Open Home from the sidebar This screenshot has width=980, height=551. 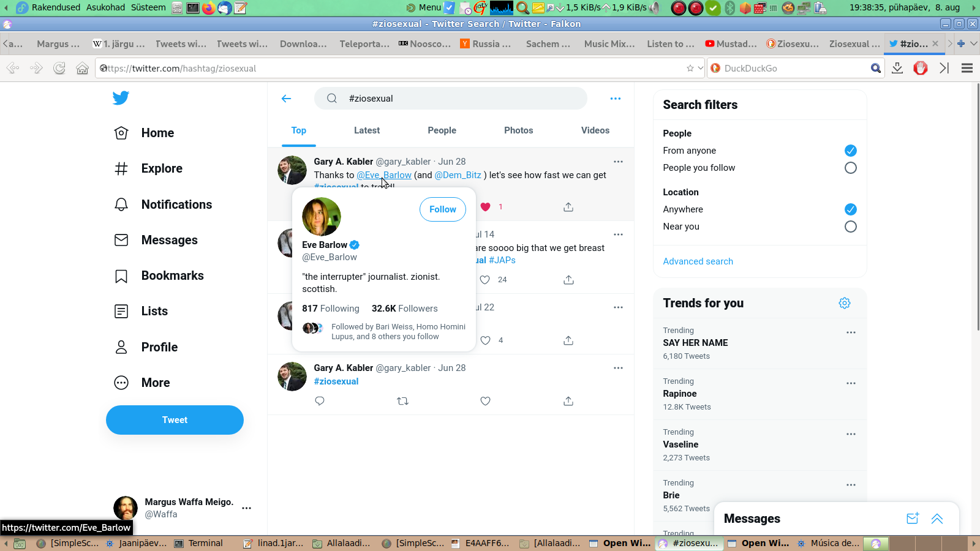[144, 133]
